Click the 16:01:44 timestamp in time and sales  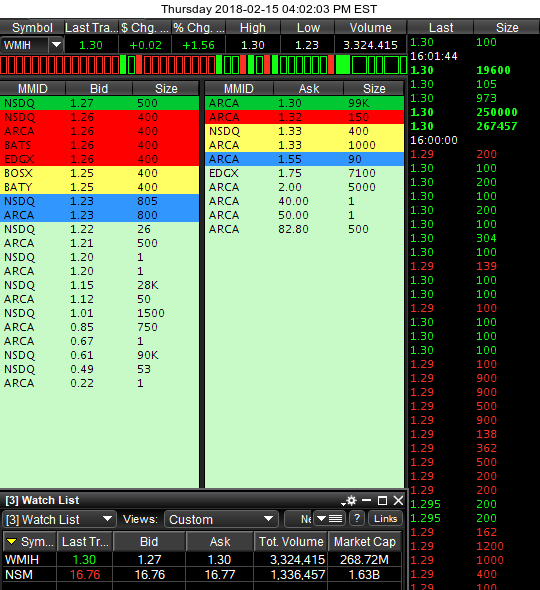coord(434,56)
